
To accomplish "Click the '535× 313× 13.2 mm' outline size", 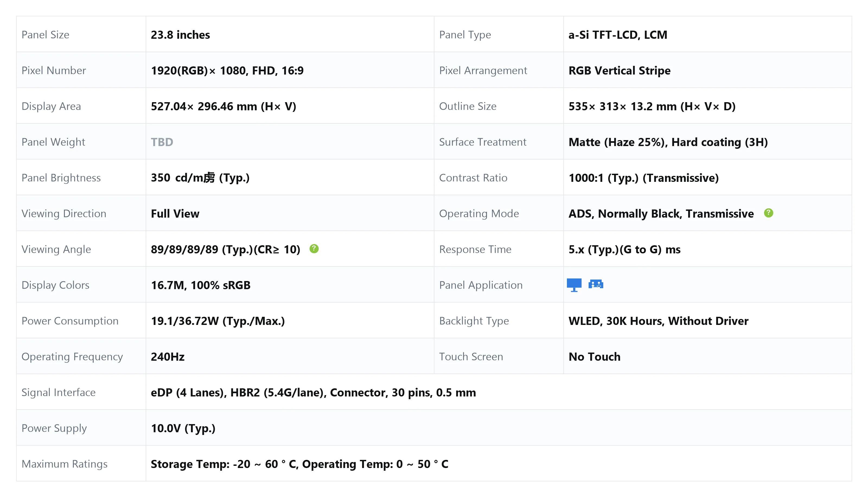I will pos(623,106).
